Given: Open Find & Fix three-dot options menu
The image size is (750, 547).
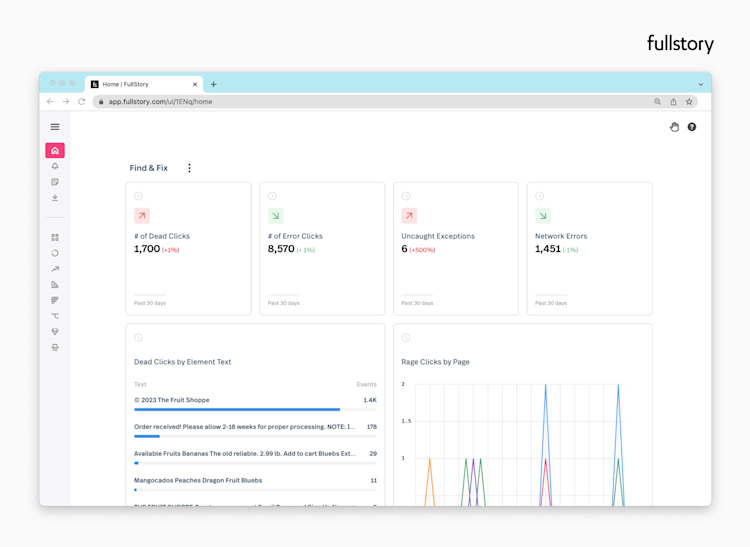Looking at the screenshot, I should click(x=189, y=168).
